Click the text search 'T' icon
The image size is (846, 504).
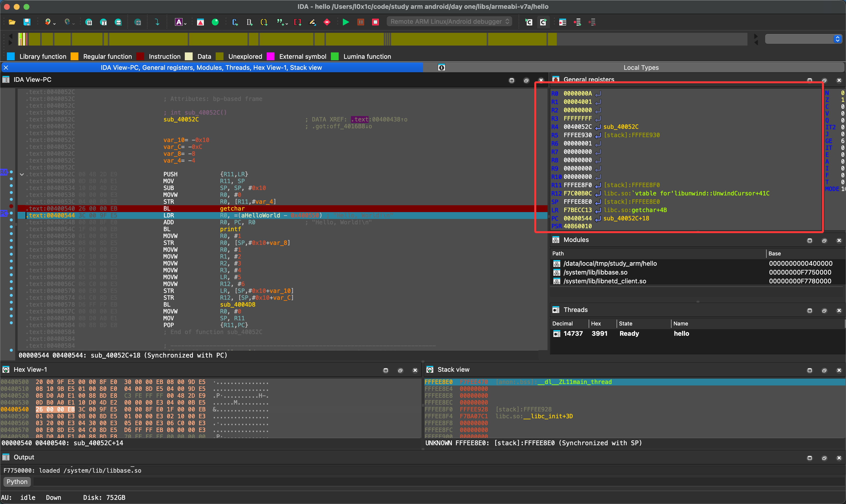click(104, 22)
